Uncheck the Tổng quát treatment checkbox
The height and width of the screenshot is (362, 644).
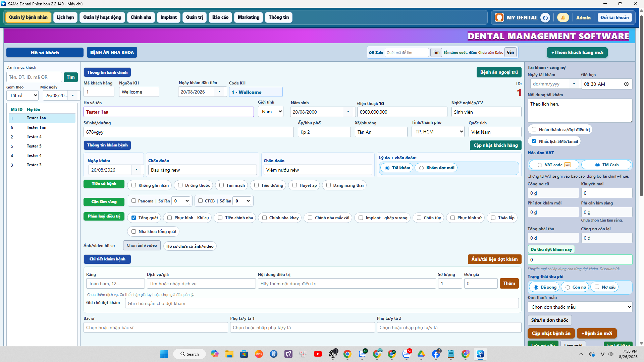(x=134, y=218)
